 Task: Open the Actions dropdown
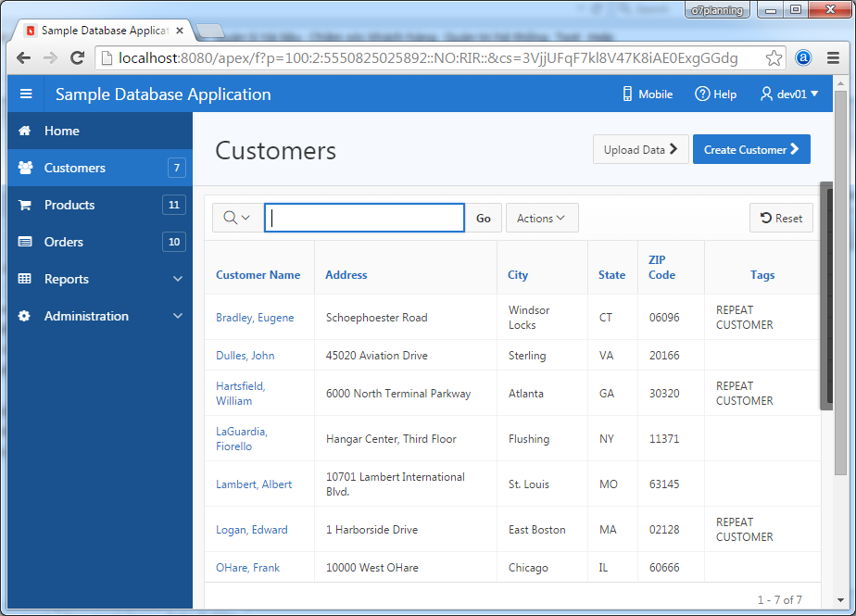[542, 218]
